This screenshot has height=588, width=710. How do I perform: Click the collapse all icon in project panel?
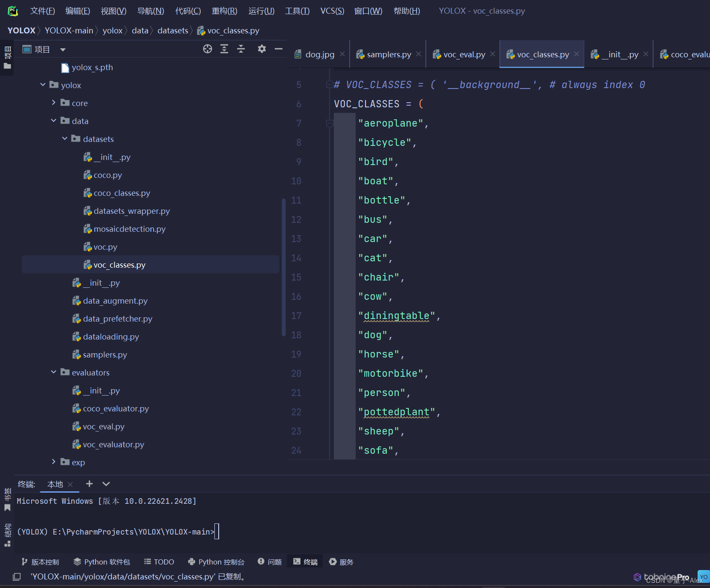(x=241, y=49)
